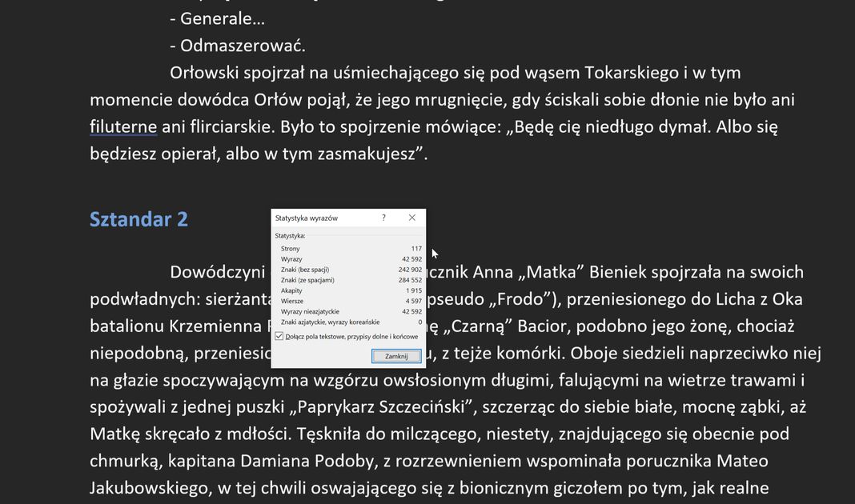The image size is (855, 504).
Task: Click the Strony row in statistics
Action: tap(351, 249)
